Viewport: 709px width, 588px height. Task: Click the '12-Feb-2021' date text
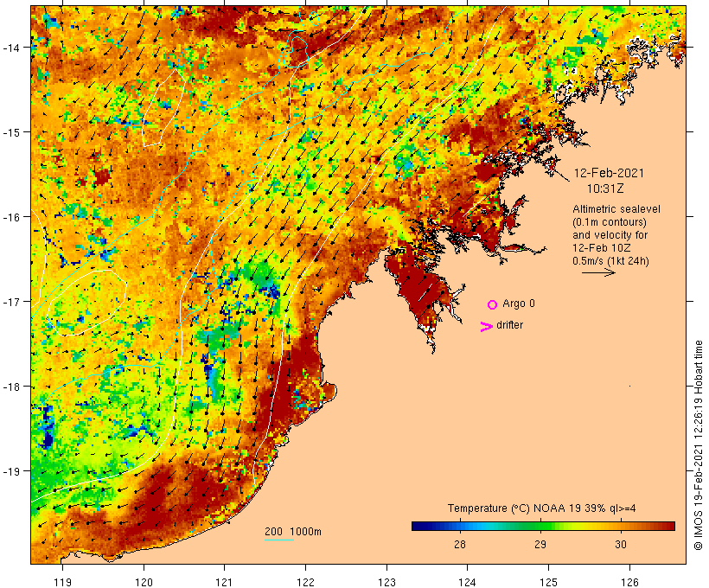(609, 173)
